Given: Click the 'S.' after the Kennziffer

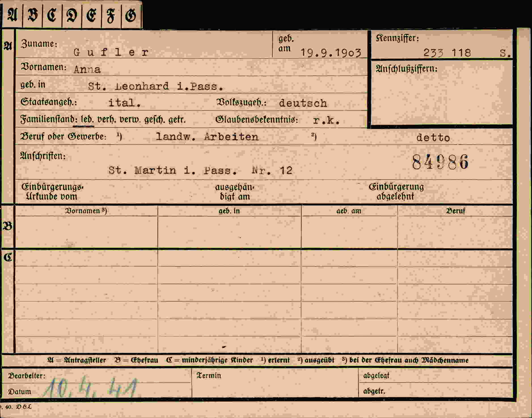Looking at the screenshot, I should pyautogui.click(x=505, y=53).
